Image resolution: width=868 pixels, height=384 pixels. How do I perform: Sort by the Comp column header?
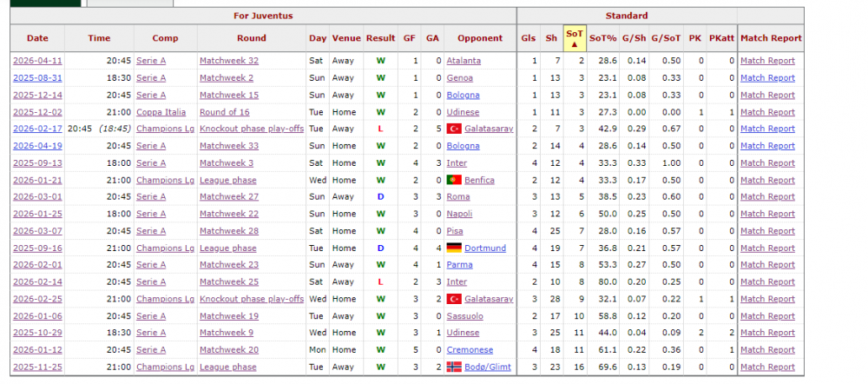[x=166, y=38]
